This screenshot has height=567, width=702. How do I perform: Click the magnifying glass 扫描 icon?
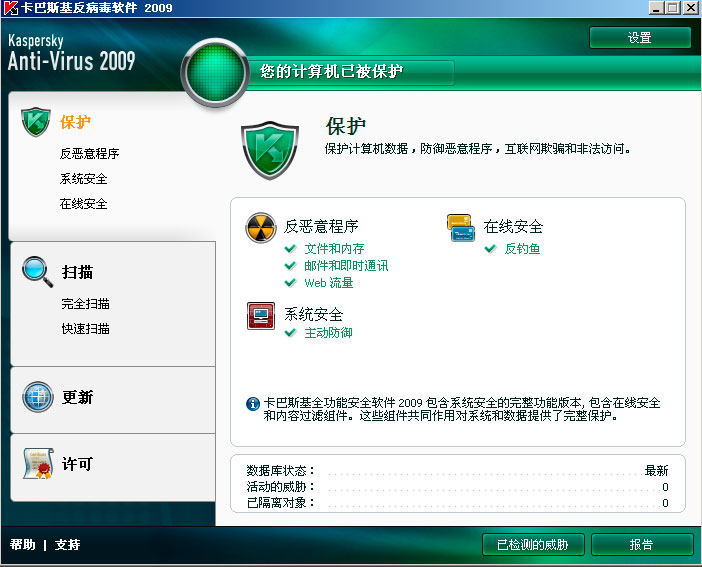(x=37, y=272)
